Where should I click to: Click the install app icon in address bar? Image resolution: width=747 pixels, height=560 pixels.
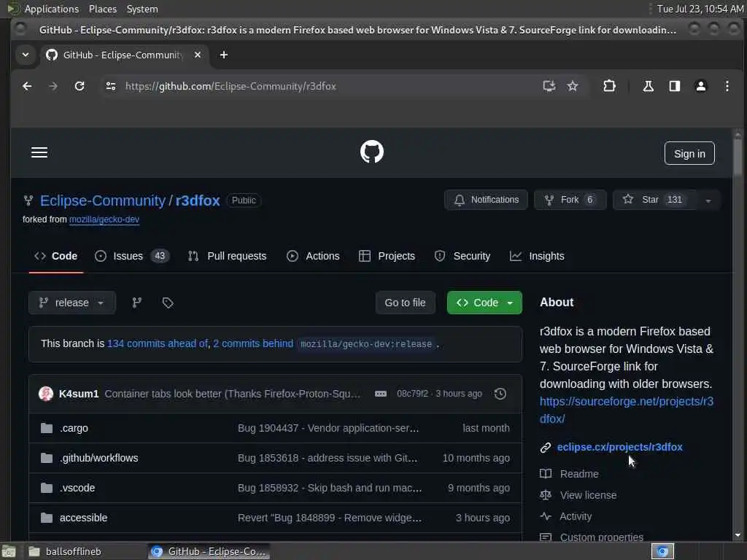coord(549,86)
